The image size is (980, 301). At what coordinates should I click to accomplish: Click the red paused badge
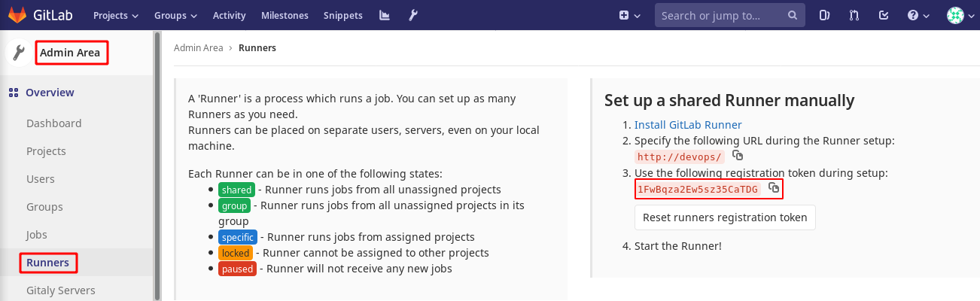pyautogui.click(x=237, y=269)
